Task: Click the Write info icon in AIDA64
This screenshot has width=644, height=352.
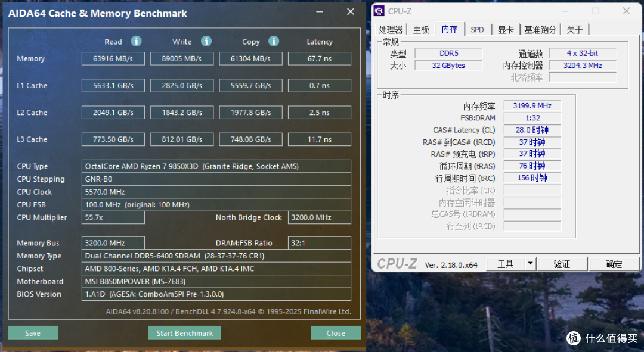Action: (x=206, y=41)
